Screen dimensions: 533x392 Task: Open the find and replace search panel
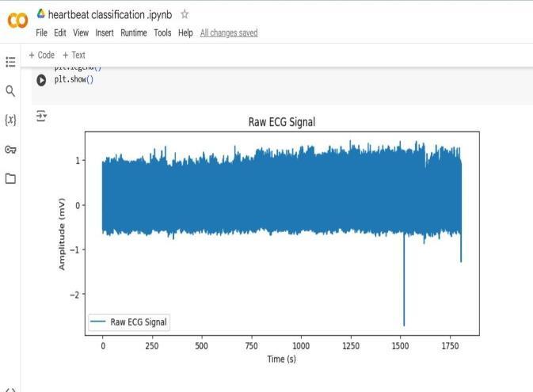[10, 91]
